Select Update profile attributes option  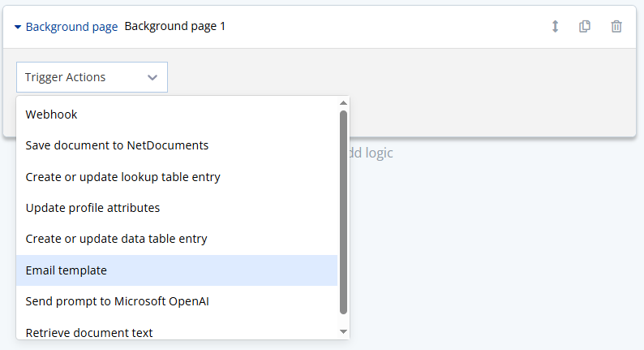(x=177, y=208)
